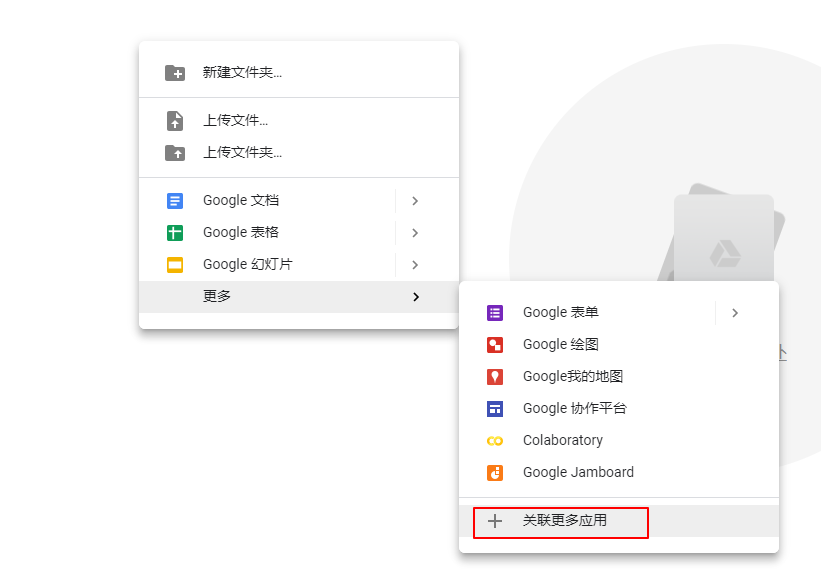Expand the Google 表格 submenu arrow
The height and width of the screenshot is (570, 821).
click(x=415, y=233)
